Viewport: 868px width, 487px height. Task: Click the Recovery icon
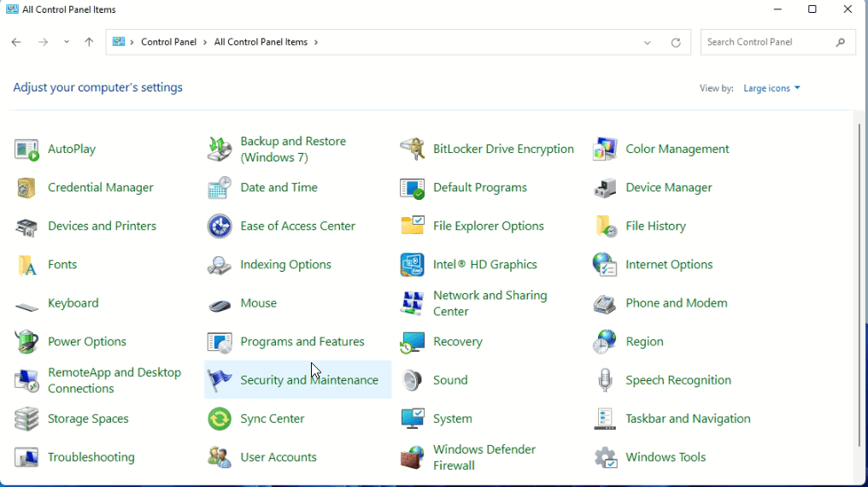pyautogui.click(x=412, y=342)
